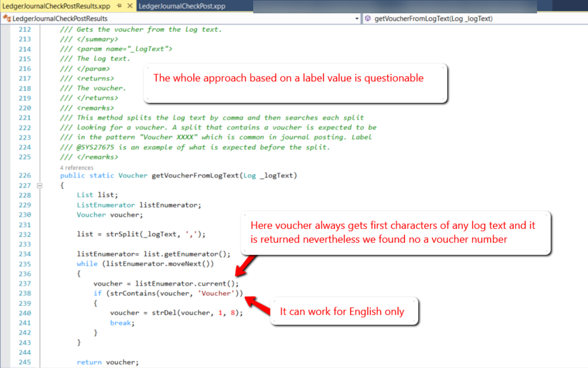Viewport: 588px width, 368px height.
Task: Click '<remarks>' comment tag on line 220
Action: pyautogui.click(x=95, y=108)
